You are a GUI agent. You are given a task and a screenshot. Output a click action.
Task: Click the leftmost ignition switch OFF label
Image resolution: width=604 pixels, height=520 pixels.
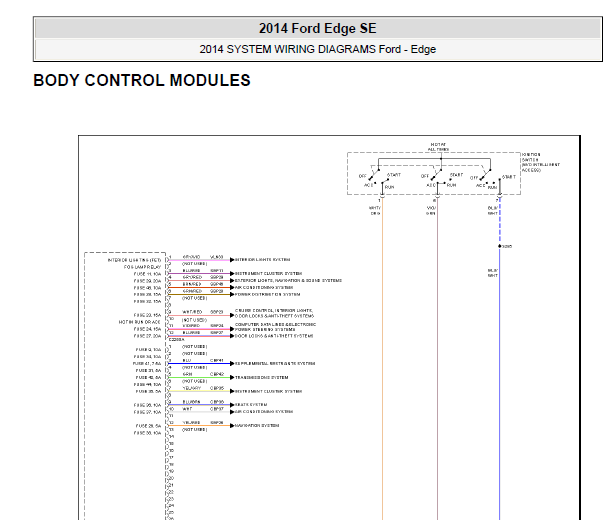[x=362, y=176]
